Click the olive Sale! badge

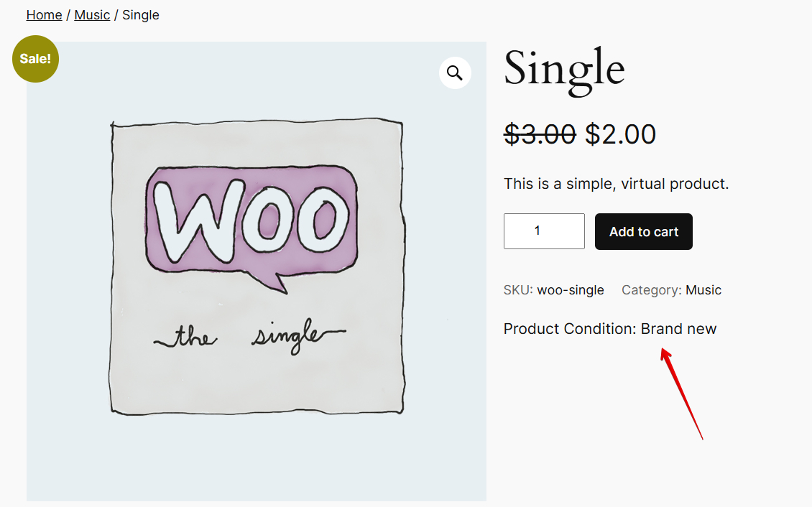[35, 59]
